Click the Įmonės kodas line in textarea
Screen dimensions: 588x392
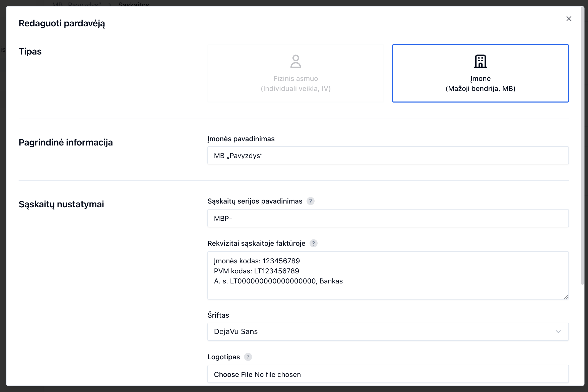tap(257, 261)
